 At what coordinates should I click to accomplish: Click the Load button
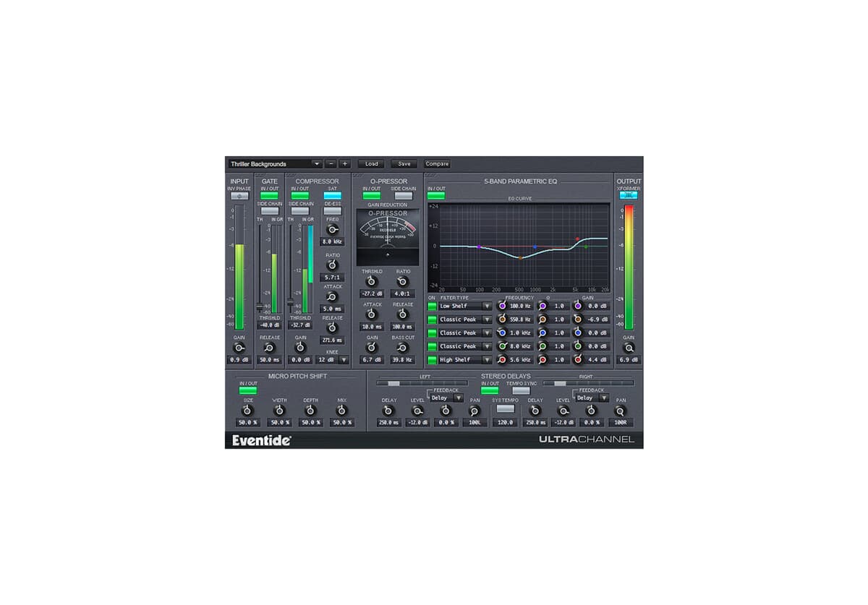(370, 163)
